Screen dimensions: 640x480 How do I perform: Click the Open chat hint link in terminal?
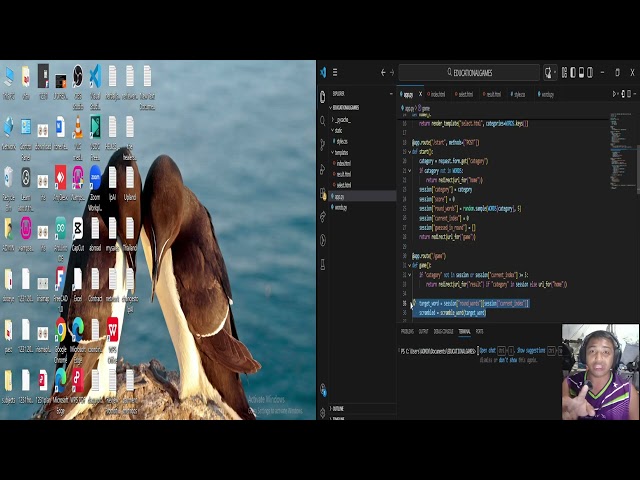tap(488, 351)
